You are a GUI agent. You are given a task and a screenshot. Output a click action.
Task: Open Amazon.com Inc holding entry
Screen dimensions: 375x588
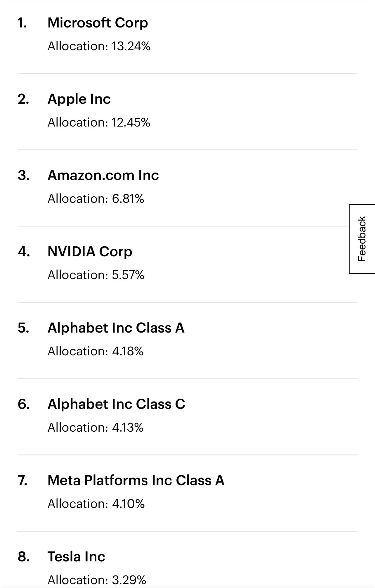(103, 175)
